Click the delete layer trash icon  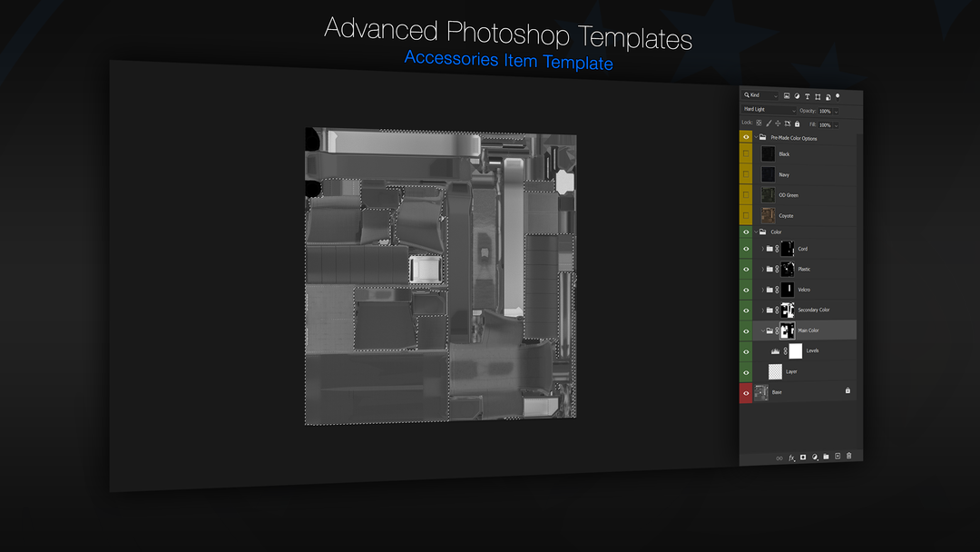coord(848,456)
